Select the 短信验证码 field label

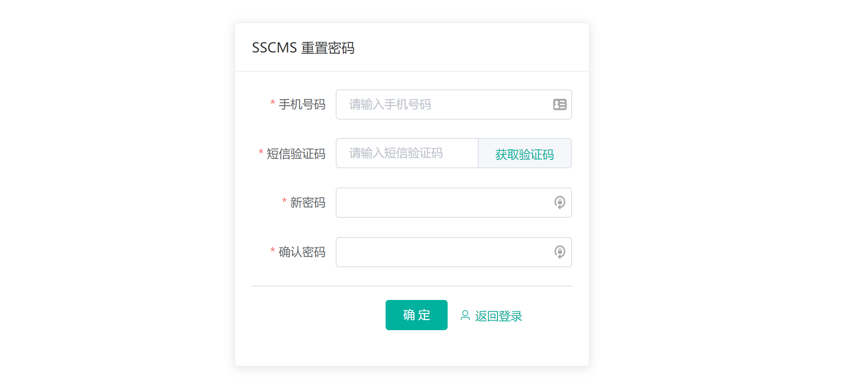tap(295, 154)
